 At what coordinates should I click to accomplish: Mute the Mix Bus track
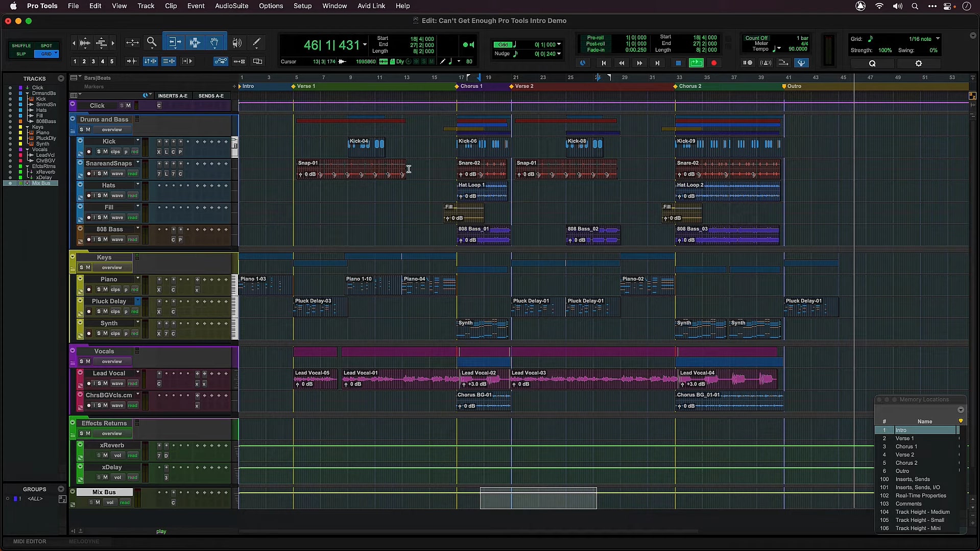[98, 502]
